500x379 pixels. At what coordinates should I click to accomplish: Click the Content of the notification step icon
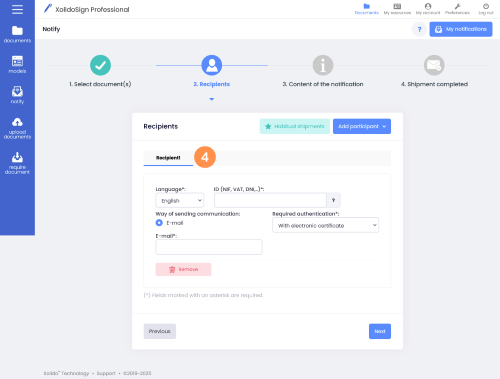point(323,65)
